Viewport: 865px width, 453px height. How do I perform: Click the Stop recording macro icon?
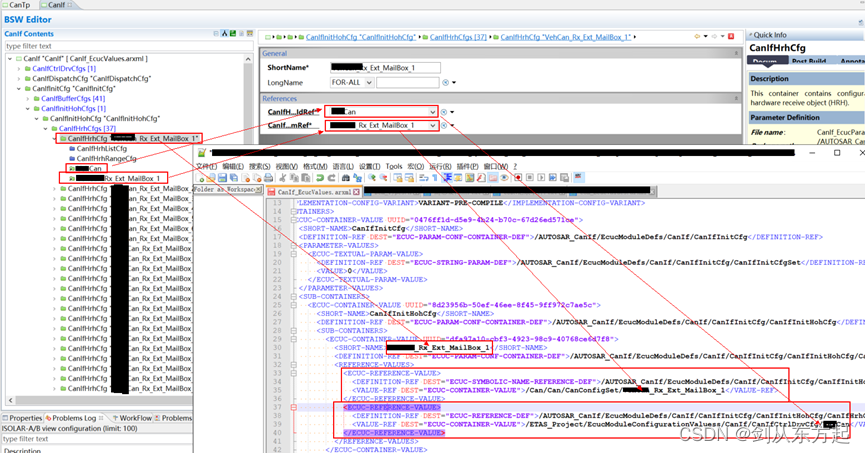coord(530,178)
